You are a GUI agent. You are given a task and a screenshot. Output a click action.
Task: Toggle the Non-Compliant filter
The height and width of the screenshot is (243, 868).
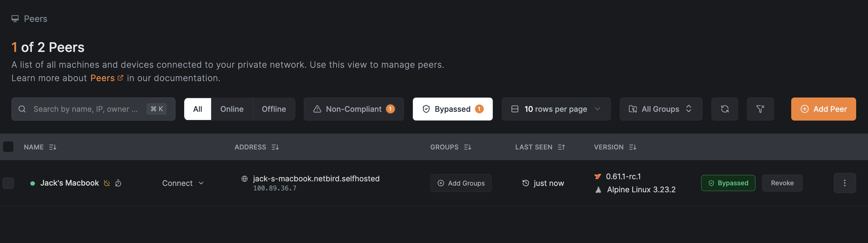pos(353,109)
